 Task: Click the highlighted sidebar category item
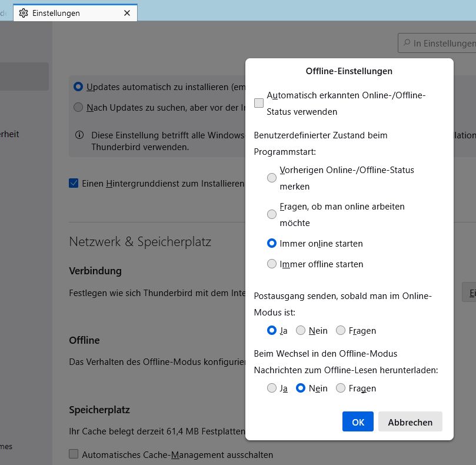tap(24, 77)
